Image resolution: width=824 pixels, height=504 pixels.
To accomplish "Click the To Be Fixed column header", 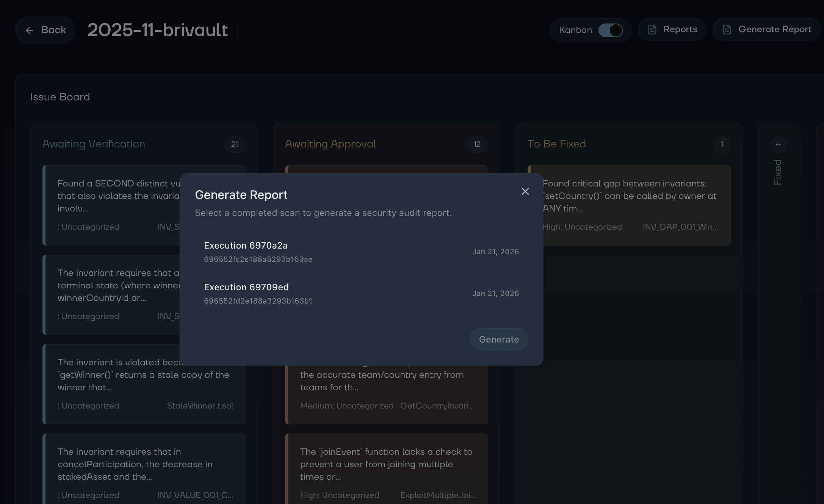I will (x=557, y=144).
